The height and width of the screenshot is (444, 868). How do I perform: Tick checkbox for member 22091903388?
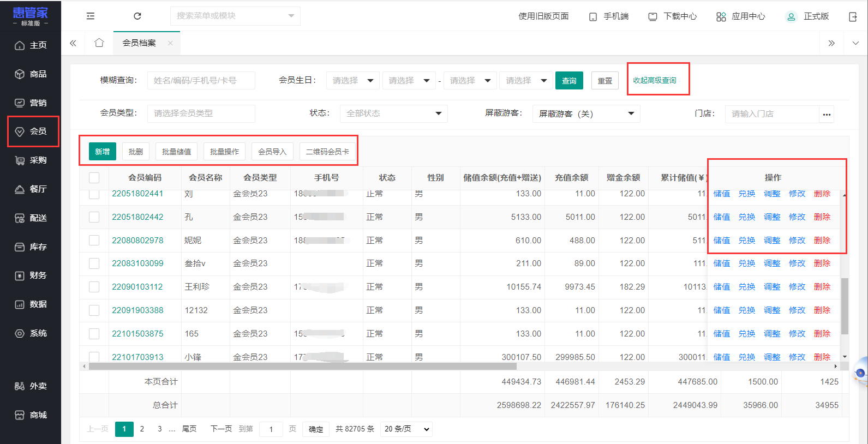pos(94,310)
